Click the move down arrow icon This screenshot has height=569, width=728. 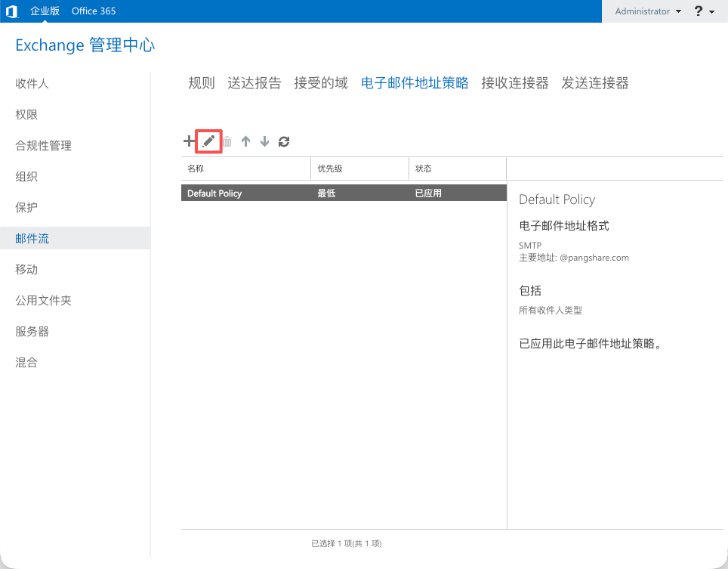click(264, 141)
